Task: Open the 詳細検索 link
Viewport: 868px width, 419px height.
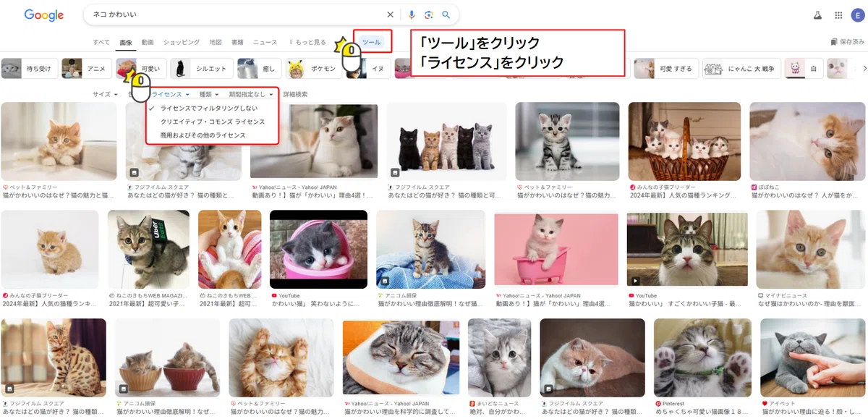Action: [295, 94]
